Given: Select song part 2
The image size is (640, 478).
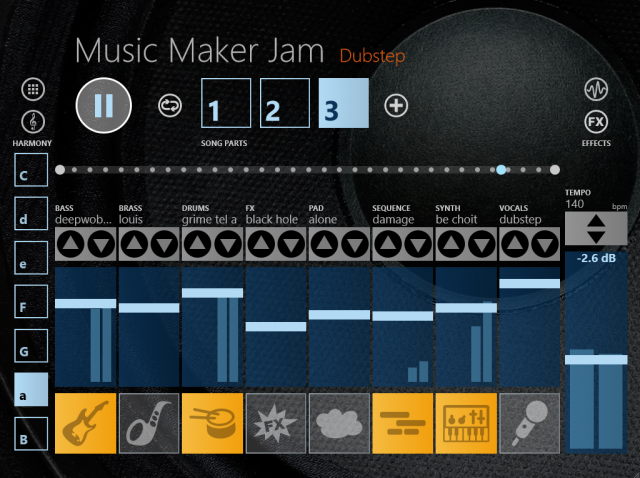Looking at the screenshot, I should [x=284, y=103].
